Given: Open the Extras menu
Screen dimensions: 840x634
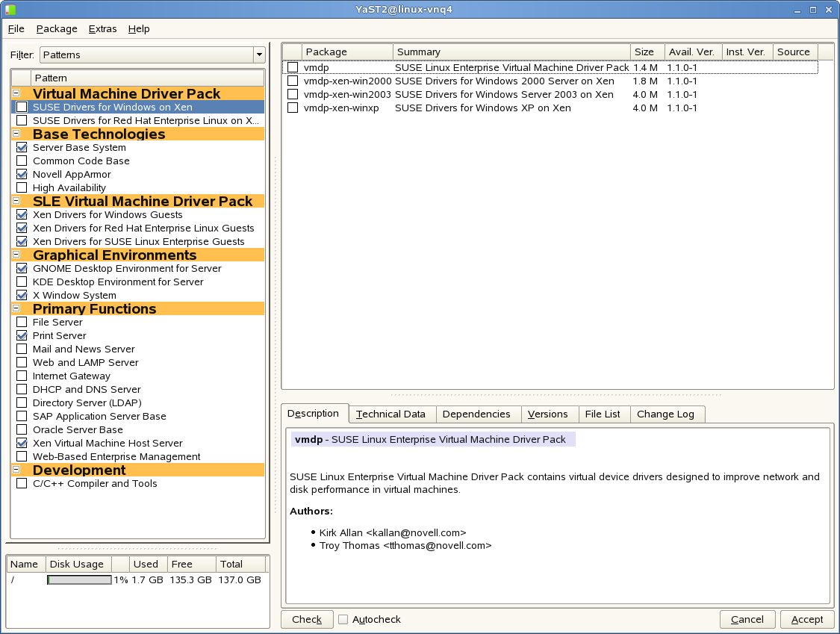Looking at the screenshot, I should [x=102, y=29].
